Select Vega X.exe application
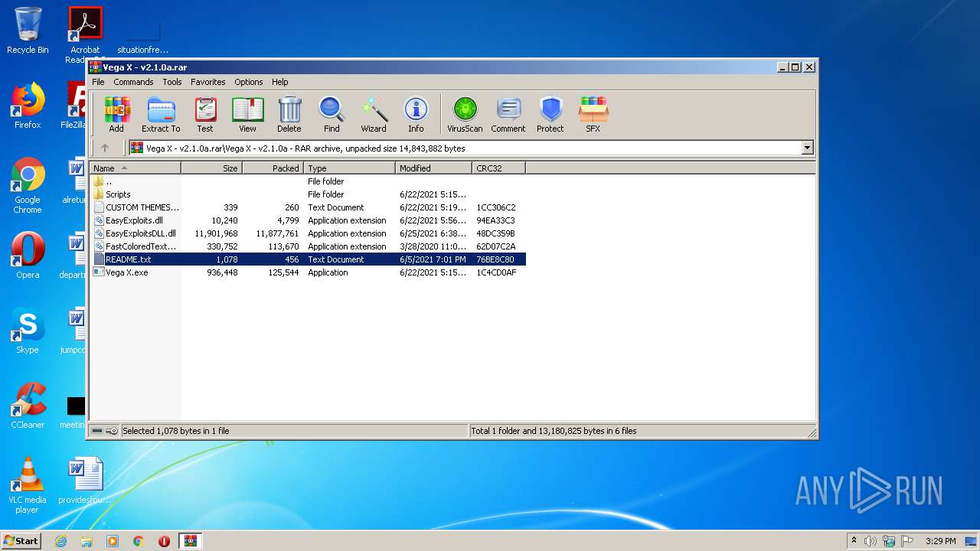The width and height of the screenshot is (980, 551). pos(308,272)
